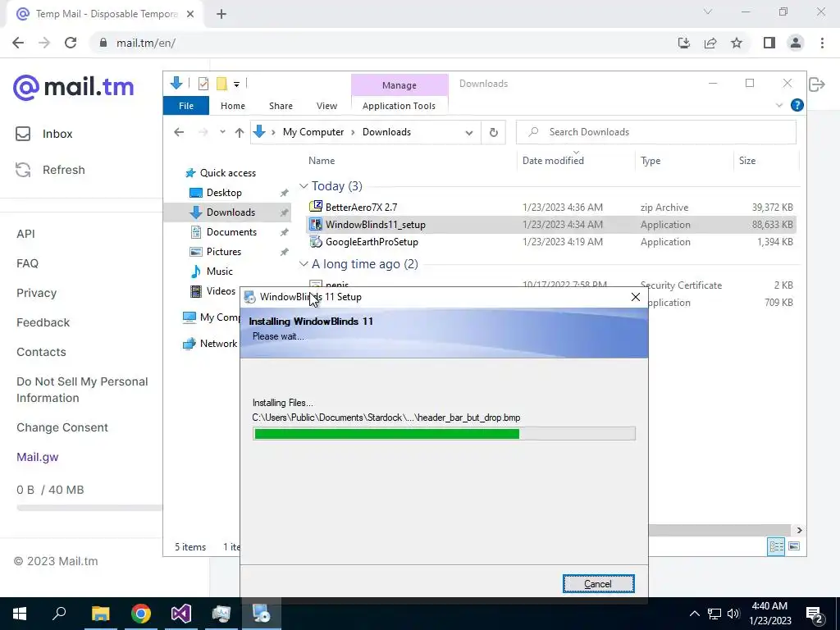Image resolution: width=840 pixels, height=630 pixels.
Task: Open the Mail.gw link
Action: pos(38,458)
